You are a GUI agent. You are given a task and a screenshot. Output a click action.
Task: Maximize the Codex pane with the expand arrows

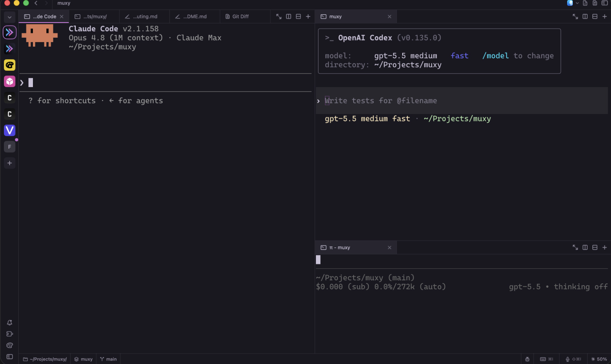coord(575,16)
